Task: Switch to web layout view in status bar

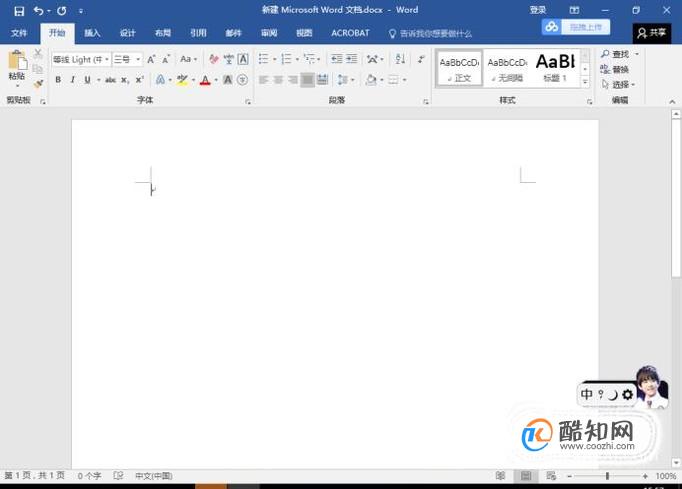Action: [551, 476]
